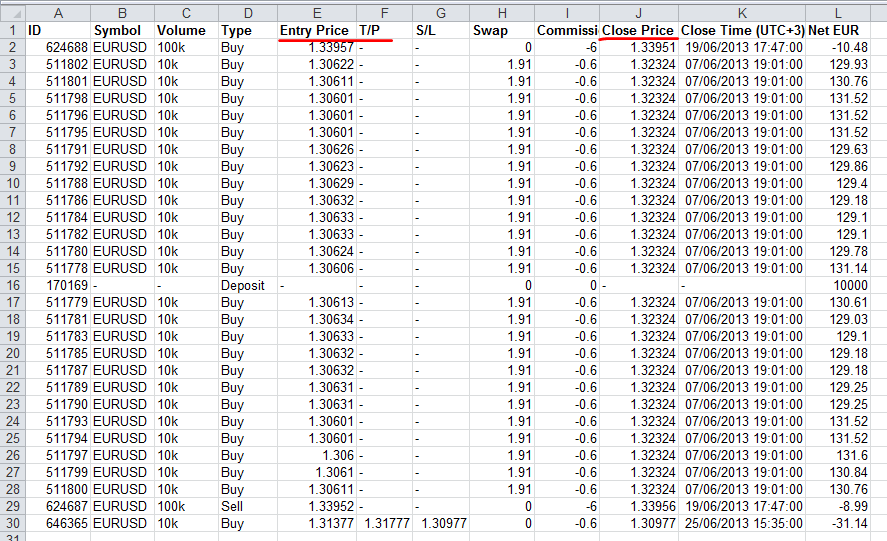The width and height of the screenshot is (887, 541).
Task: Click the Close Time (UTC+3) header cell
Action: (x=742, y=30)
